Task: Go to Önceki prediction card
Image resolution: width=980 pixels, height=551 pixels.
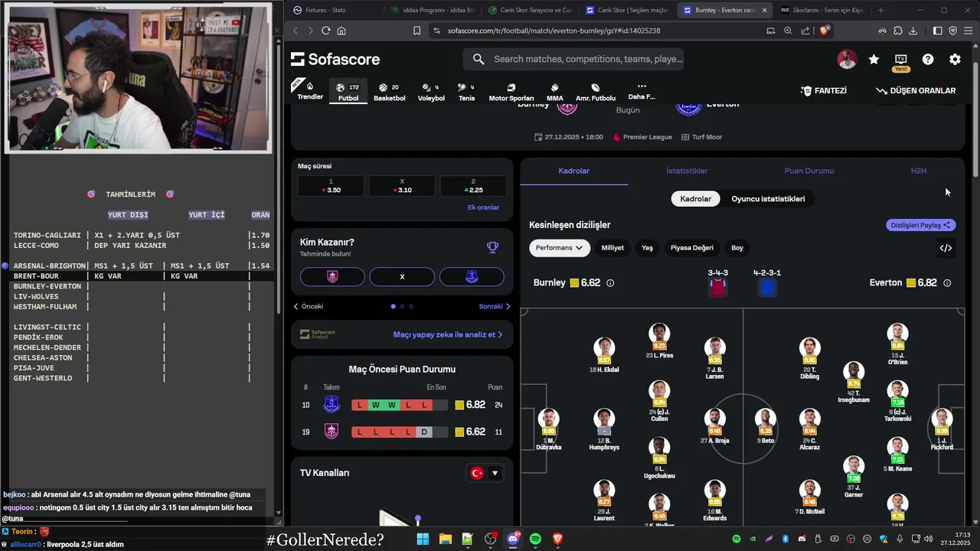Action: tap(309, 306)
